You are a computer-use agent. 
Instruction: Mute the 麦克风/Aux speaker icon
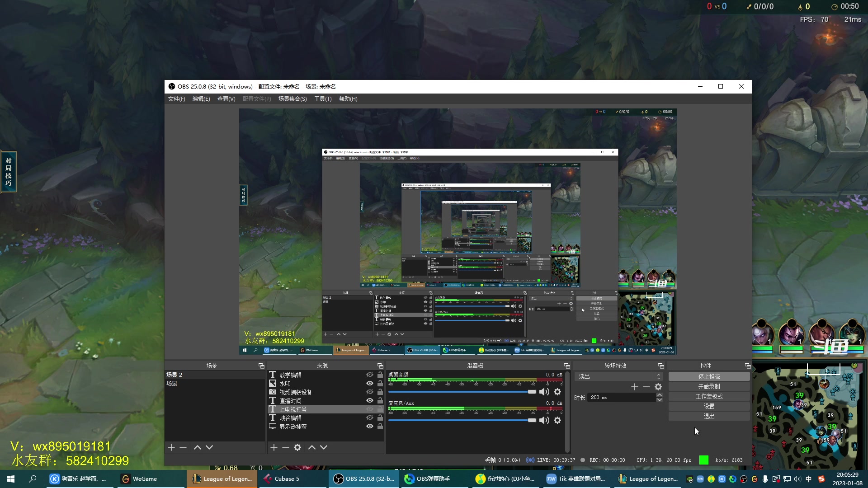(x=544, y=420)
